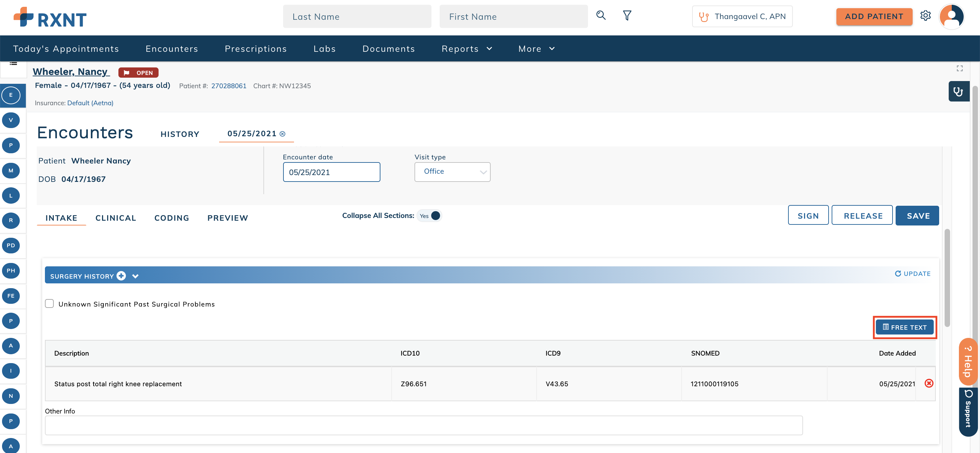Click the stethoscope panel button on right

pyautogui.click(x=958, y=91)
